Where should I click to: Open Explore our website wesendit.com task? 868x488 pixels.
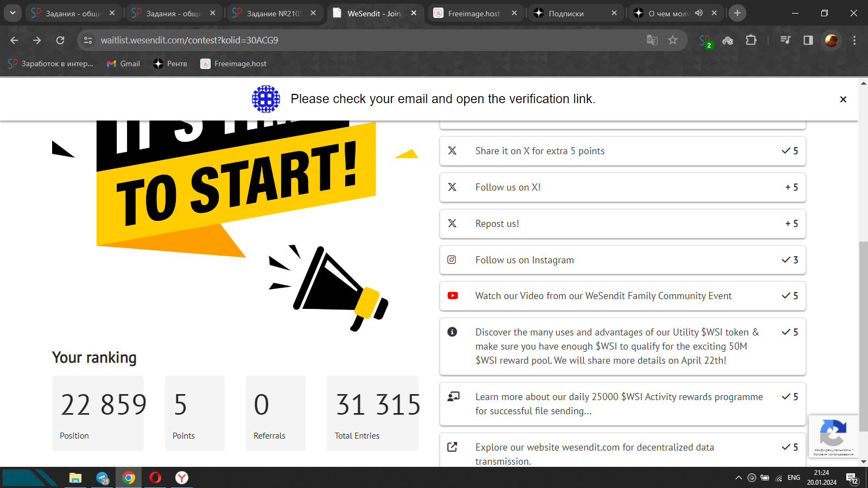[623, 450]
